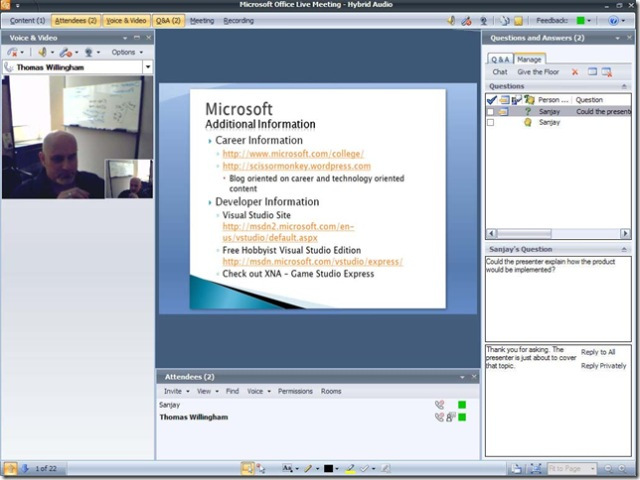Click the Chat button in Manage toolbar
Viewport: 640px width, 480px height.
click(500, 72)
